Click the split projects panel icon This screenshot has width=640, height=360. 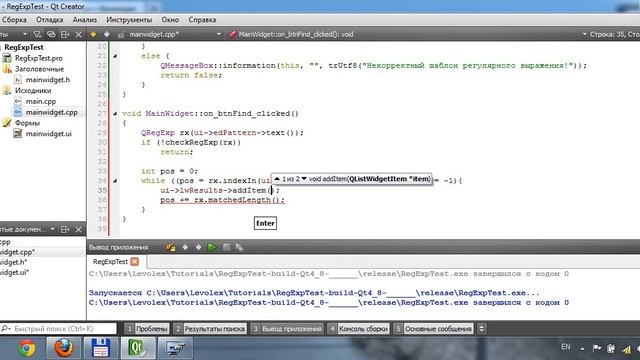coord(65,35)
